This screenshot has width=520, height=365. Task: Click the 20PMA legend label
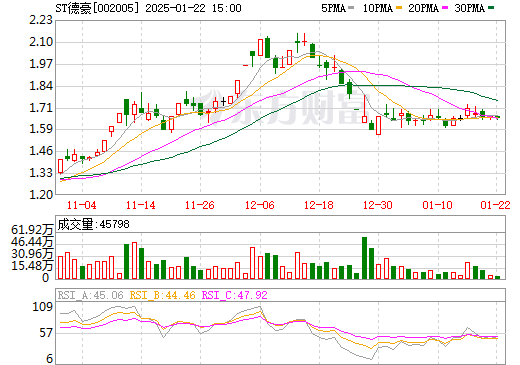point(423,8)
